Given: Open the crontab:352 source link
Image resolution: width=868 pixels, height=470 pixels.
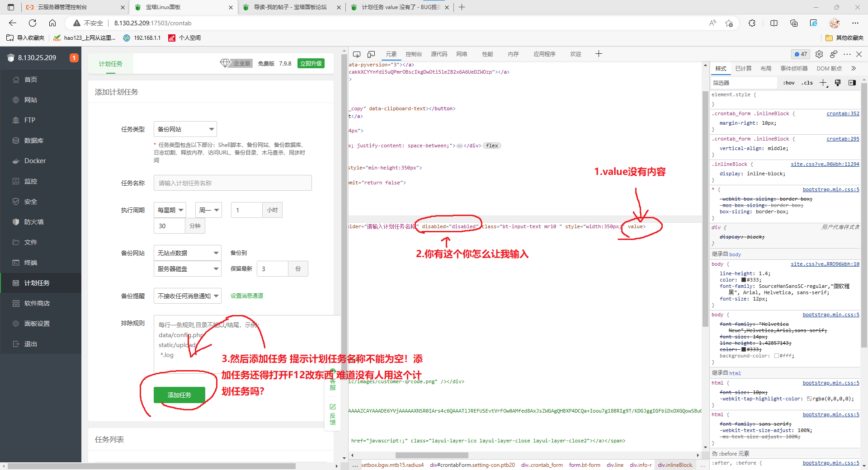Looking at the screenshot, I should point(843,114).
